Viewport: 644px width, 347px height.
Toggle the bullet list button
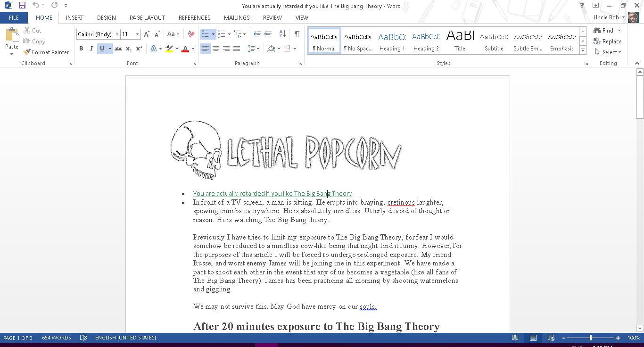(x=205, y=34)
